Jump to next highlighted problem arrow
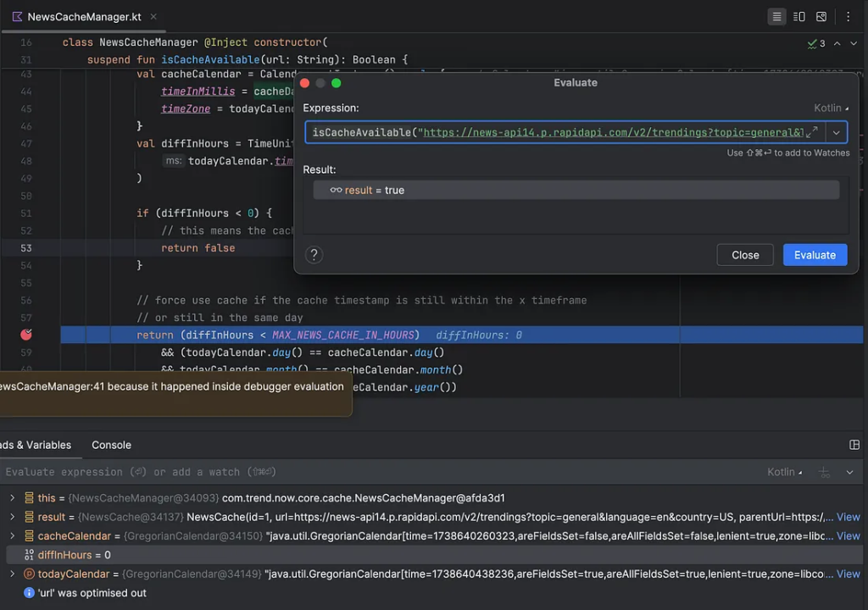This screenshot has height=610, width=868. (854, 43)
